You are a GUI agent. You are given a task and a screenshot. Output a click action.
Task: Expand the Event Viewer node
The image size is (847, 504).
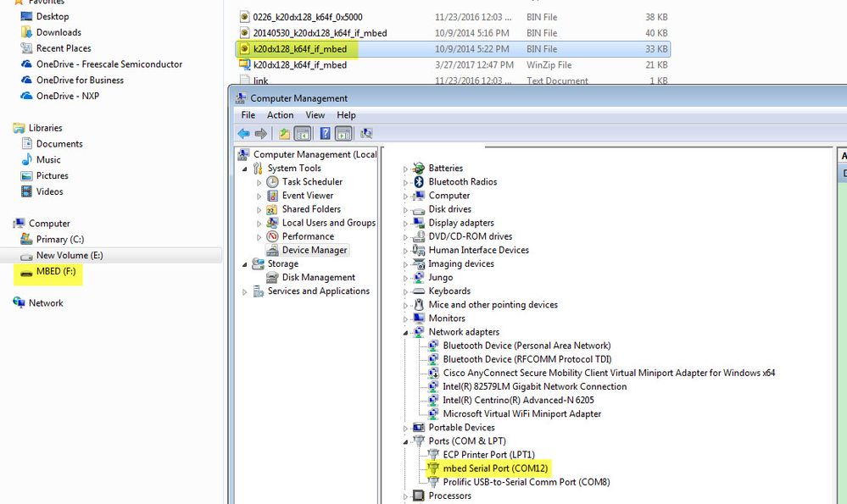click(259, 196)
